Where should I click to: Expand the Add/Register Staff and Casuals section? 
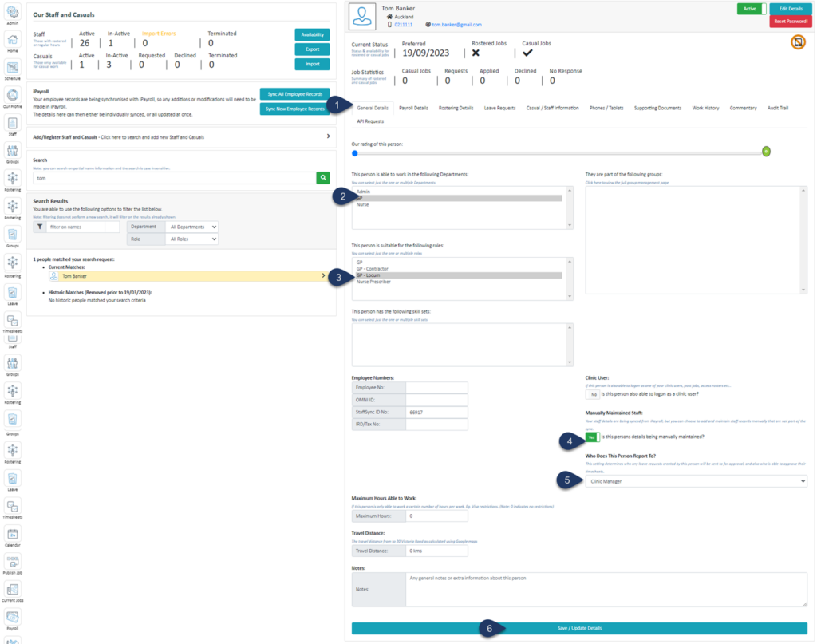click(x=181, y=137)
